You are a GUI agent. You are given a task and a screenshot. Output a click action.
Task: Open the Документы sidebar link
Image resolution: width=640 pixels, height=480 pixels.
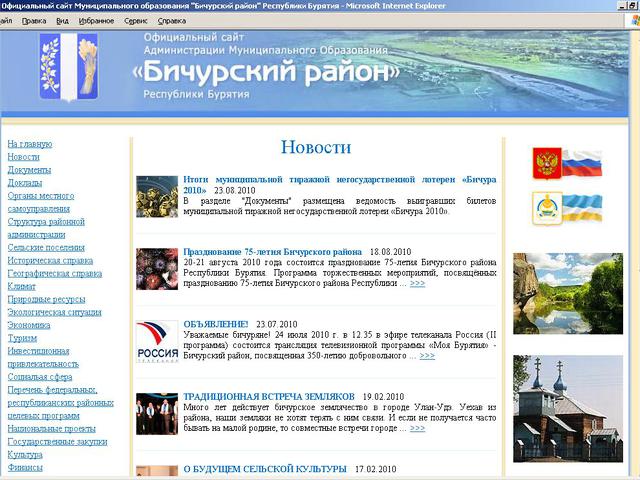click(29, 170)
